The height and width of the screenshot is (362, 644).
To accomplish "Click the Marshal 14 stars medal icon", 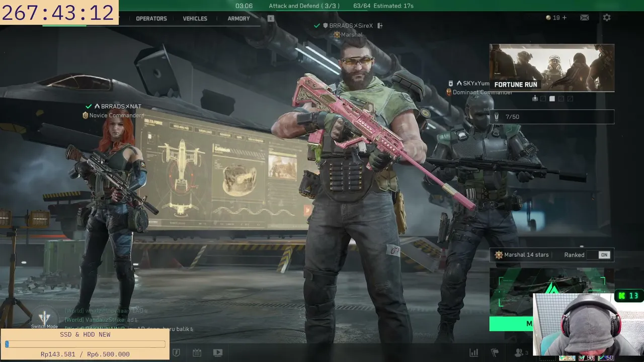I will point(499,255).
